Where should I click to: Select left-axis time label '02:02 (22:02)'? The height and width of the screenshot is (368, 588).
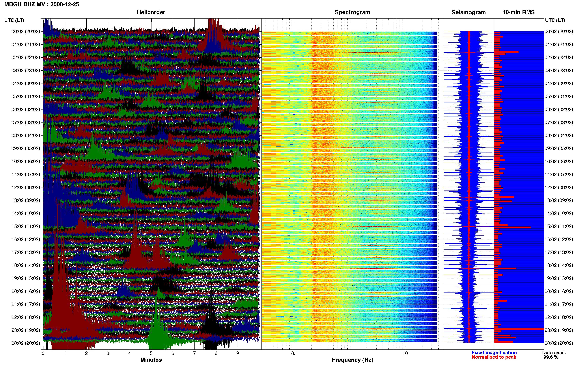point(26,57)
